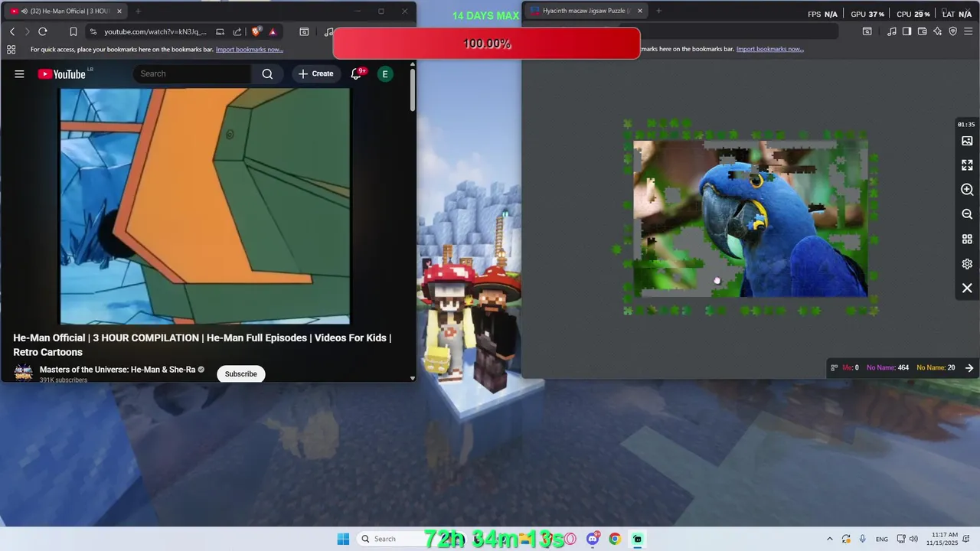Click the YouTube search field

pyautogui.click(x=192, y=73)
